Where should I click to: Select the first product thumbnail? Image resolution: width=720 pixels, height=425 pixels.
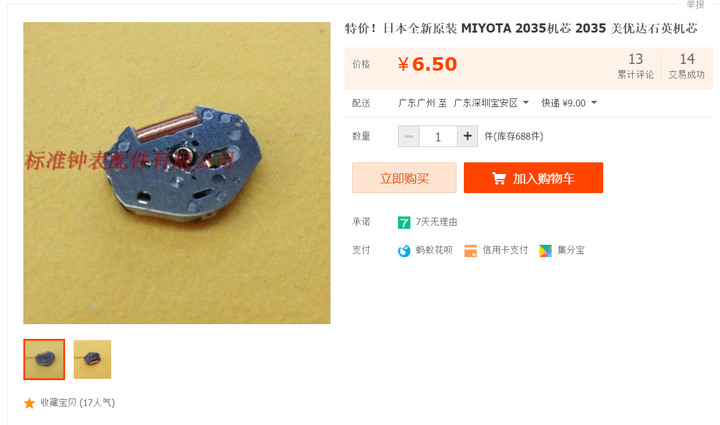pos(44,359)
